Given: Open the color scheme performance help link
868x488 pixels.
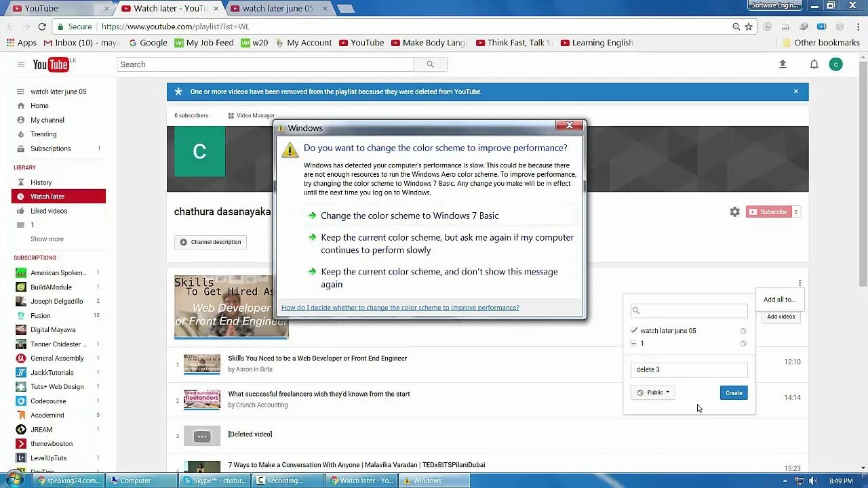Looking at the screenshot, I should click(400, 308).
